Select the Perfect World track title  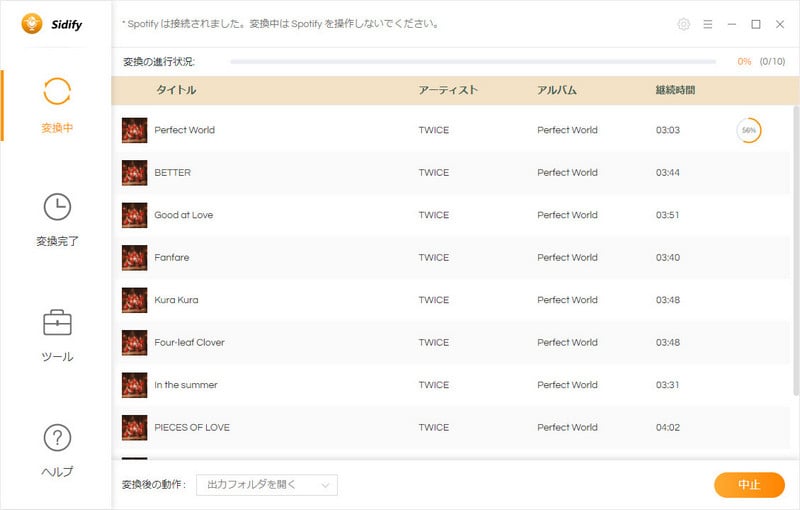coord(185,130)
